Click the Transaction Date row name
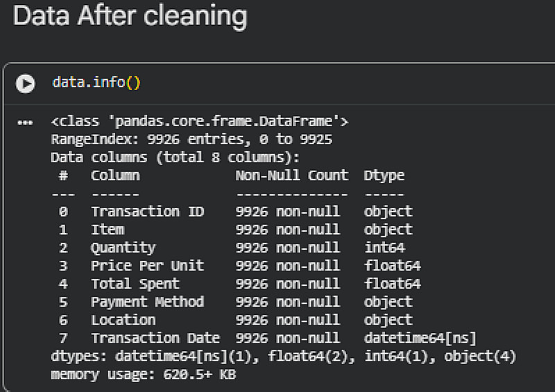555x392 pixels. point(155,338)
